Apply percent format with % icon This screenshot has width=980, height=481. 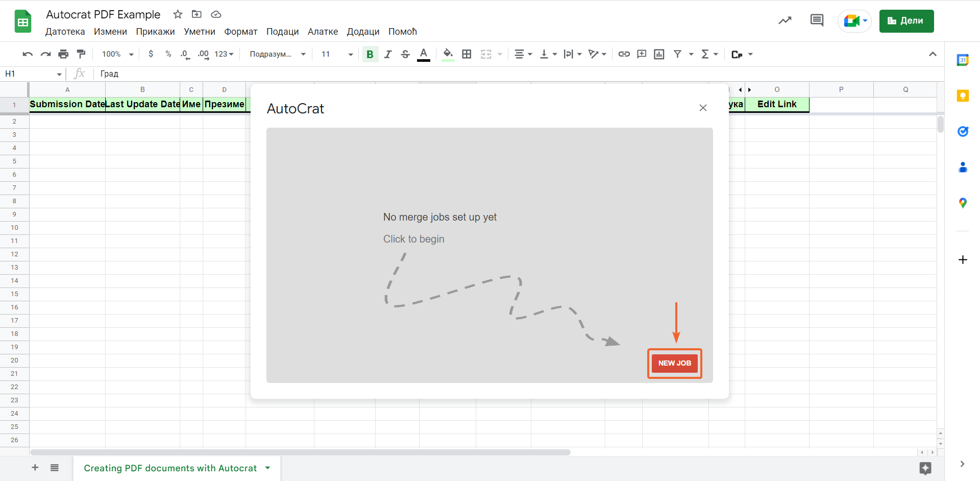click(x=168, y=54)
